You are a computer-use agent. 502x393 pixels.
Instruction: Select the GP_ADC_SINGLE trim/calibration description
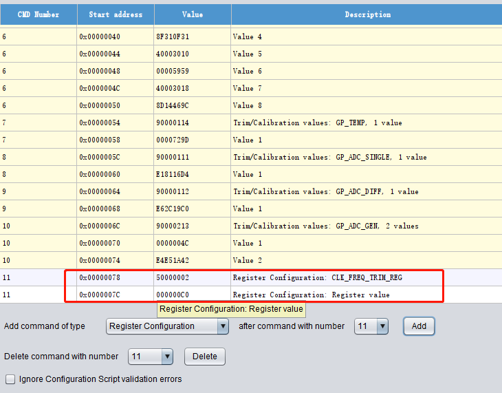(x=366, y=157)
